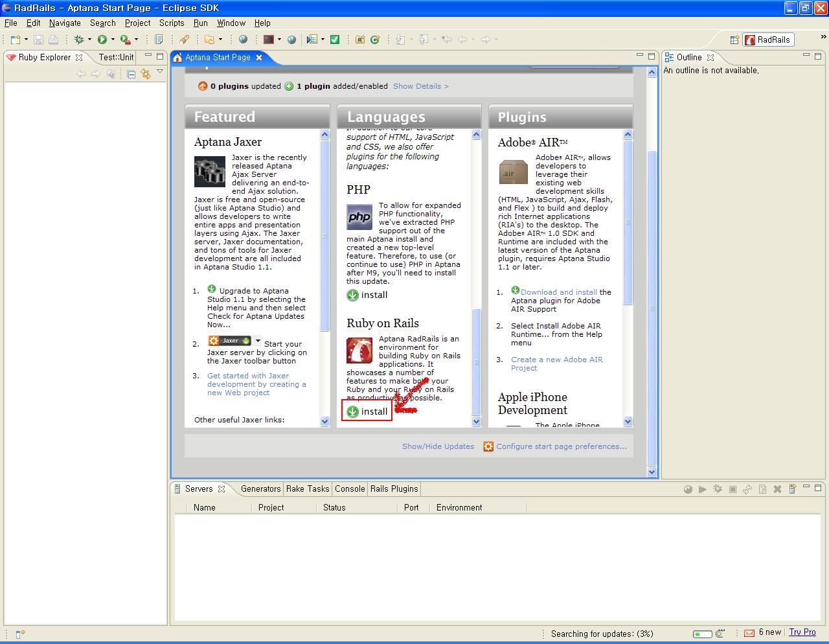Click the green Run button in toolbar
The image size is (829, 644).
click(x=102, y=40)
